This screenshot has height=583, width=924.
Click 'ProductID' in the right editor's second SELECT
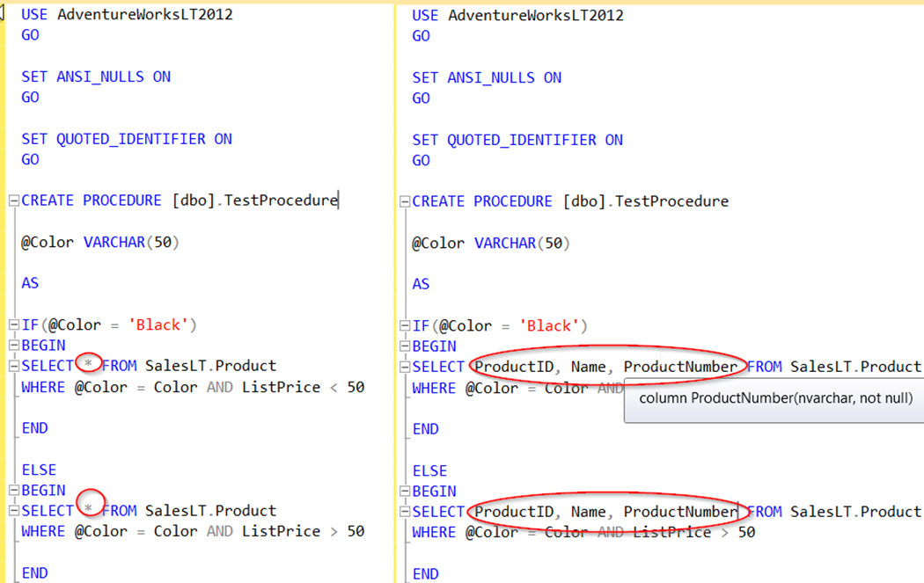(514, 512)
